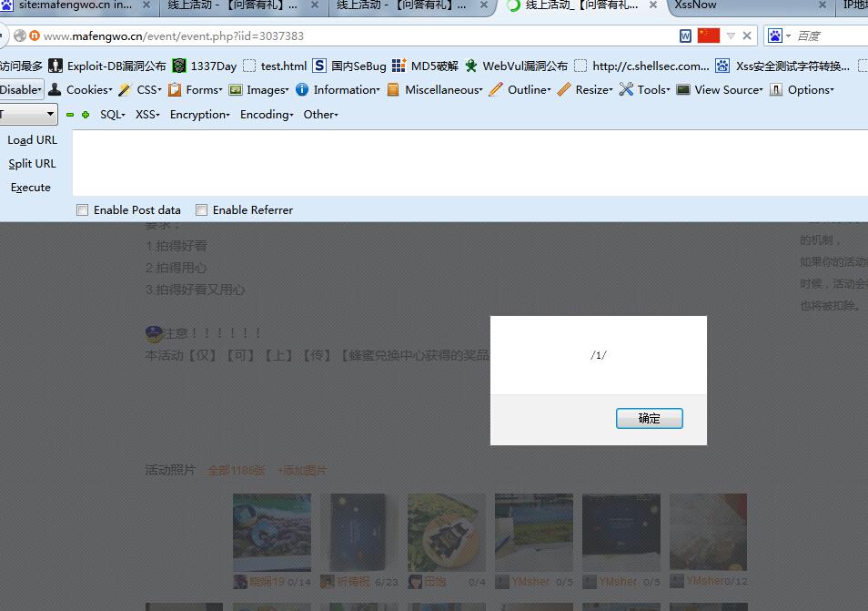The image size is (868, 611).
Task: Close the site:mafengwo.cn tab
Action: pos(146,5)
